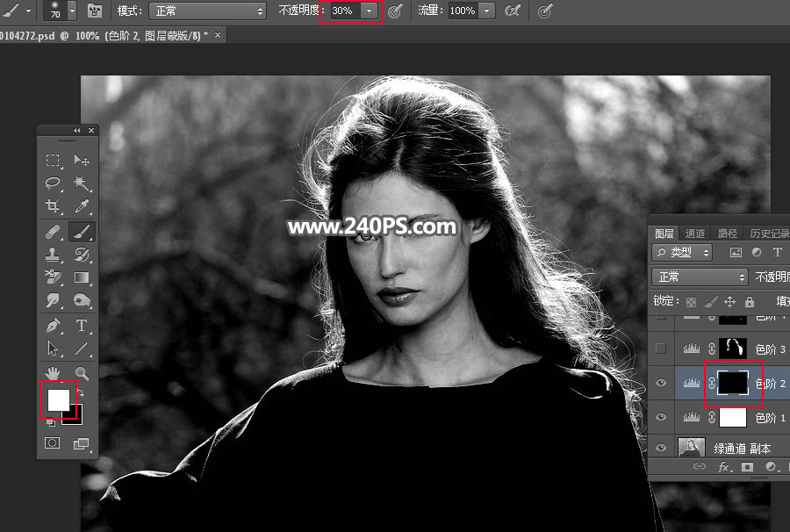
Task: Hide the 色阶 2 layer
Action: [662, 383]
